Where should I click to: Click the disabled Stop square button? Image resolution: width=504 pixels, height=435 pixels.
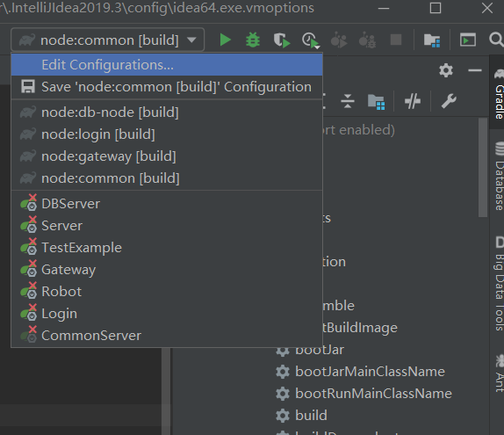point(396,40)
